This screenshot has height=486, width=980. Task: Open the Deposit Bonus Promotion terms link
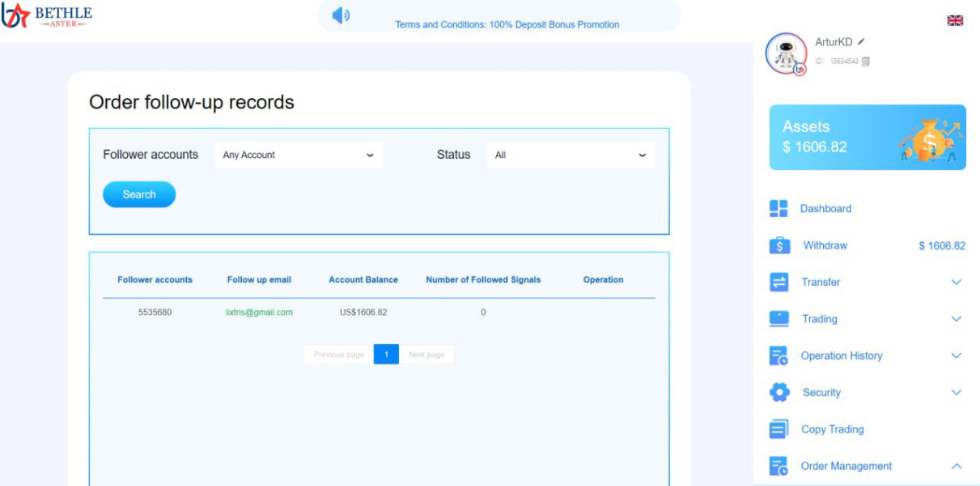tap(507, 24)
